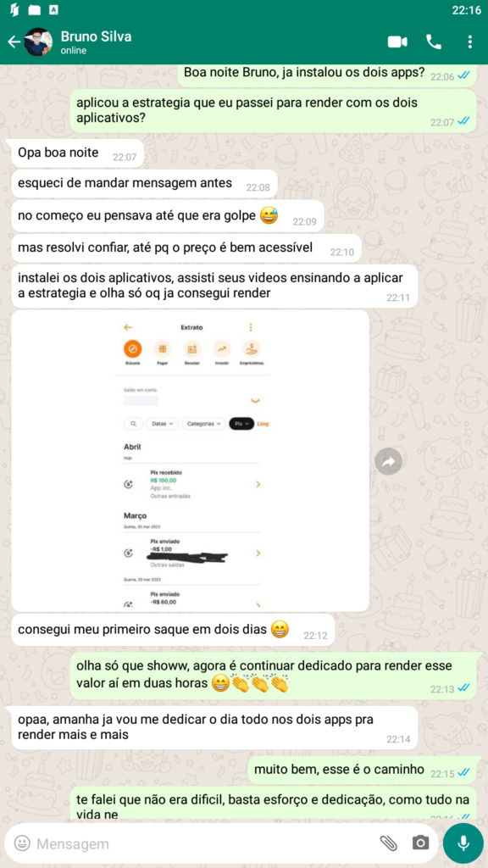488x868 pixels.
Task: Open the emoji picker smiley icon
Action: click(21, 843)
